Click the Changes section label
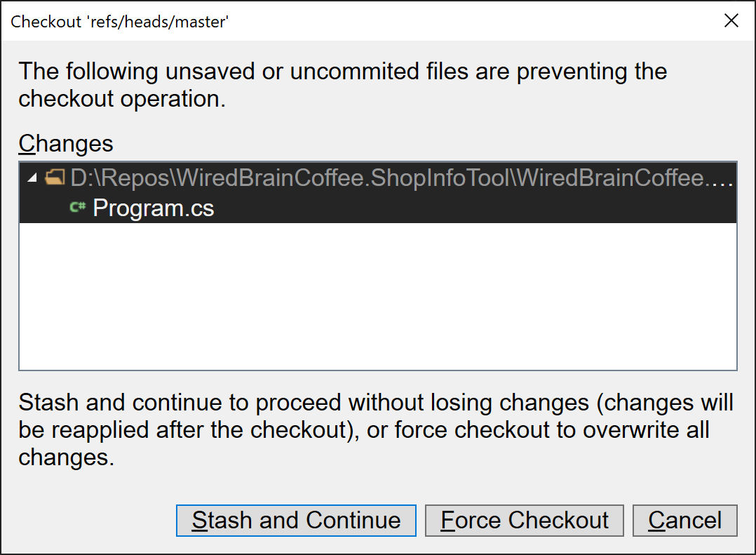Image resolution: width=756 pixels, height=555 pixels. [65, 143]
